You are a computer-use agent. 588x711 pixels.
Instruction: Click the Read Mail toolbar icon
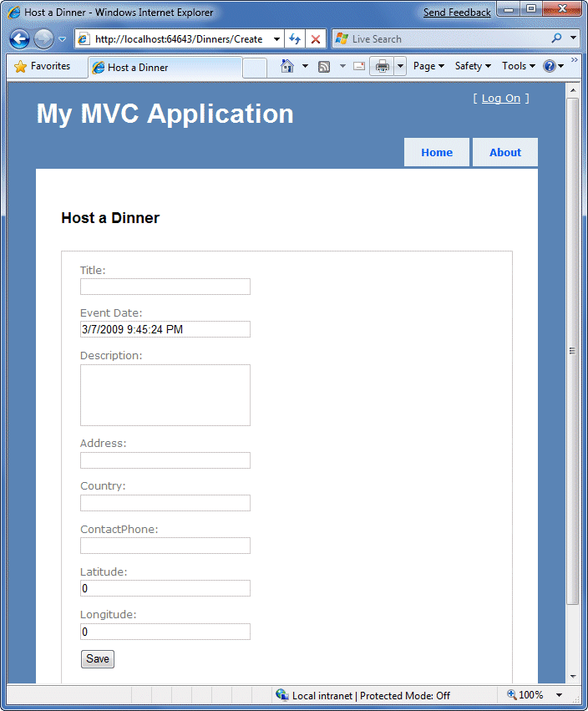pyautogui.click(x=359, y=66)
